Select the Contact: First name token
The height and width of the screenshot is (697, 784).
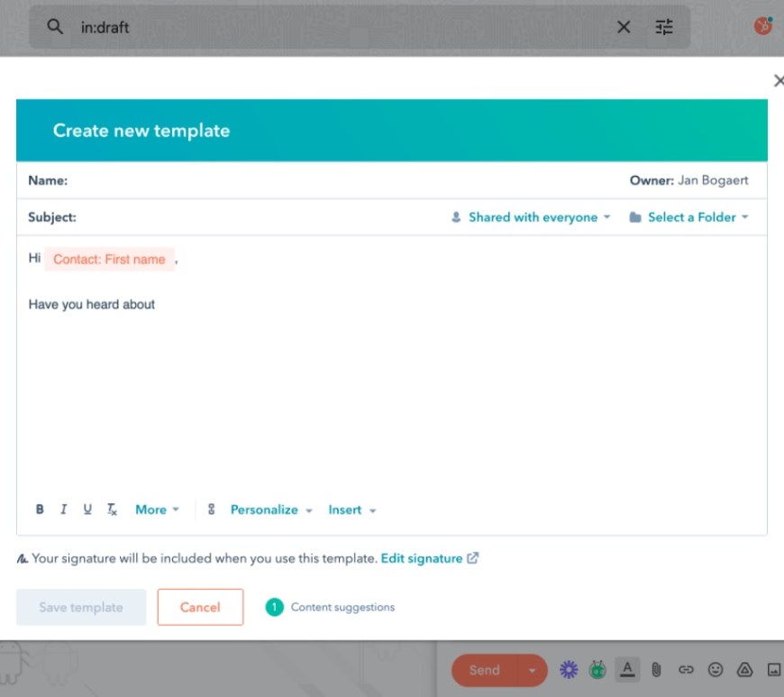pyautogui.click(x=109, y=259)
